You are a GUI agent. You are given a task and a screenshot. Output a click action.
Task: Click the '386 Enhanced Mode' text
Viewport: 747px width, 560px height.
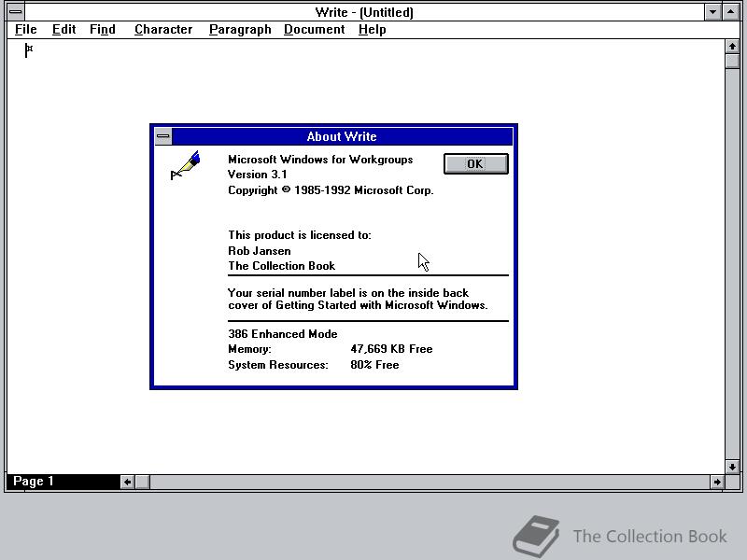(283, 334)
